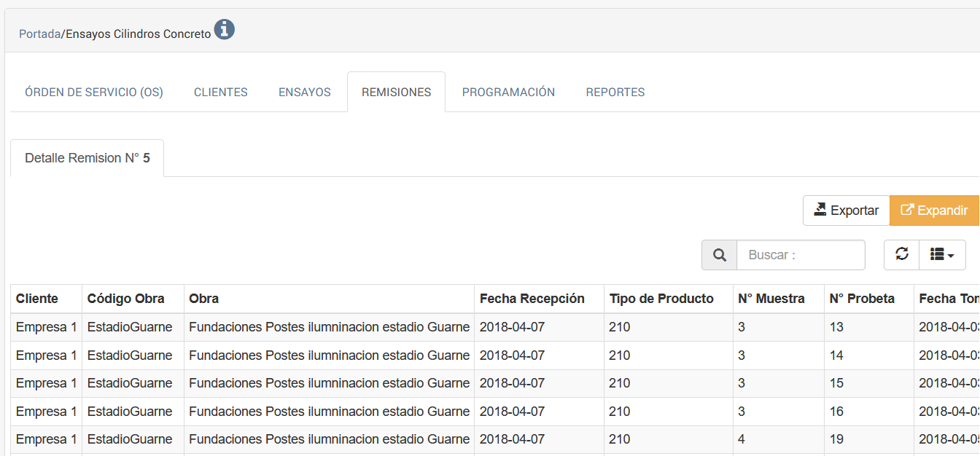Open the Clientes tab
Image resolution: width=980 pixels, height=456 pixels.
(221, 93)
